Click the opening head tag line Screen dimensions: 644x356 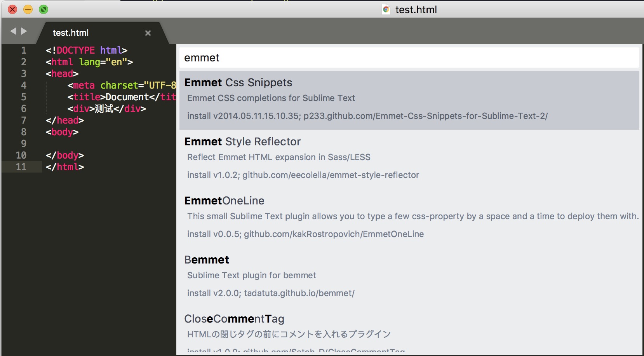pos(62,73)
